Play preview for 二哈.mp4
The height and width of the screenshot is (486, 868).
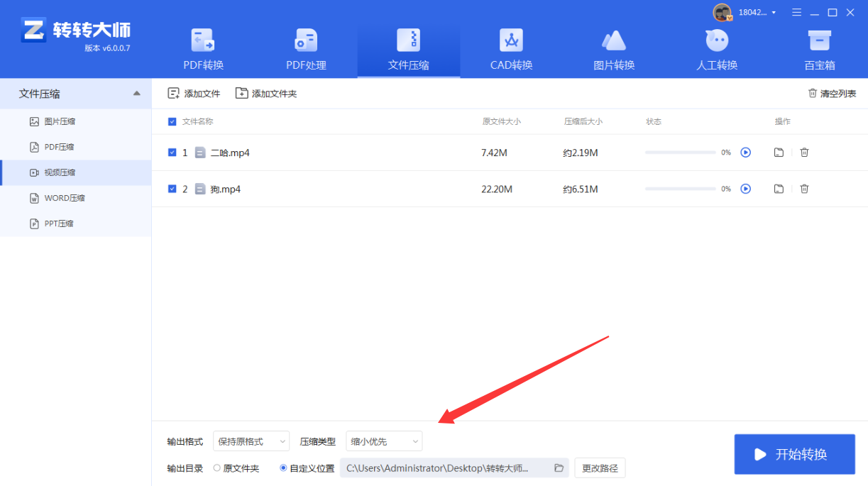(x=745, y=152)
